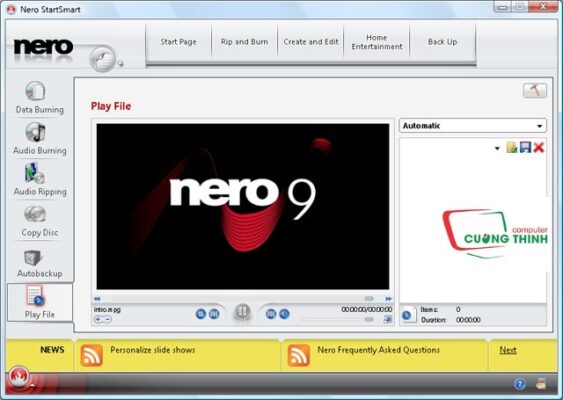Click the intro.mpg file name

107,310
